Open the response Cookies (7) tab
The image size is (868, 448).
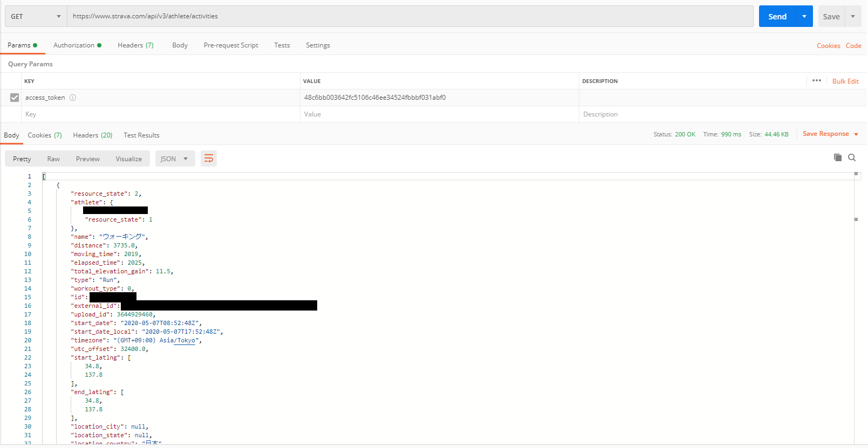pyautogui.click(x=45, y=135)
